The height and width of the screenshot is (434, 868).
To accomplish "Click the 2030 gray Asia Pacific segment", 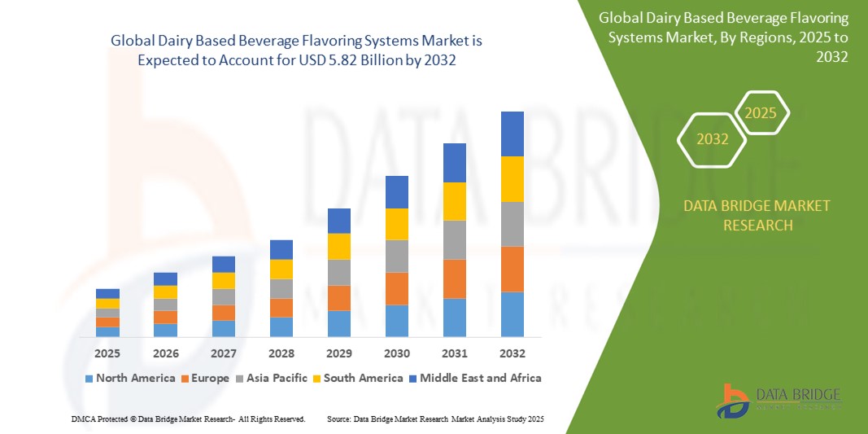I will click(396, 256).
